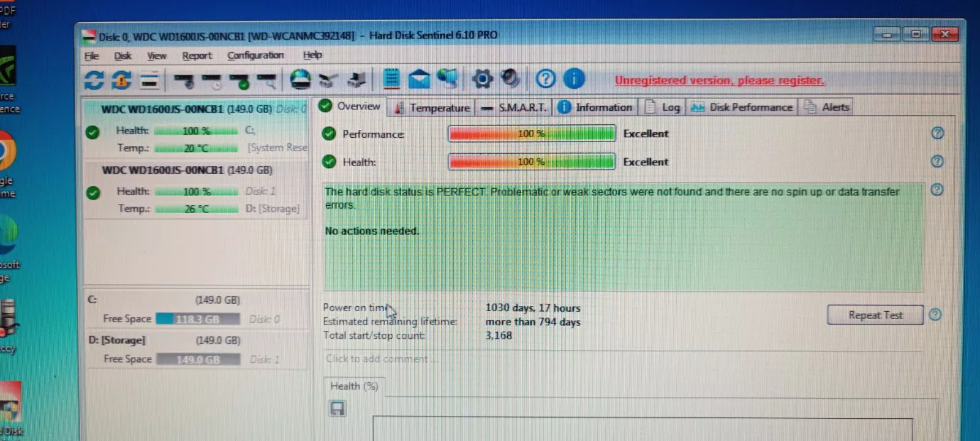
Task: Open the Report menu
Action: 197,56
